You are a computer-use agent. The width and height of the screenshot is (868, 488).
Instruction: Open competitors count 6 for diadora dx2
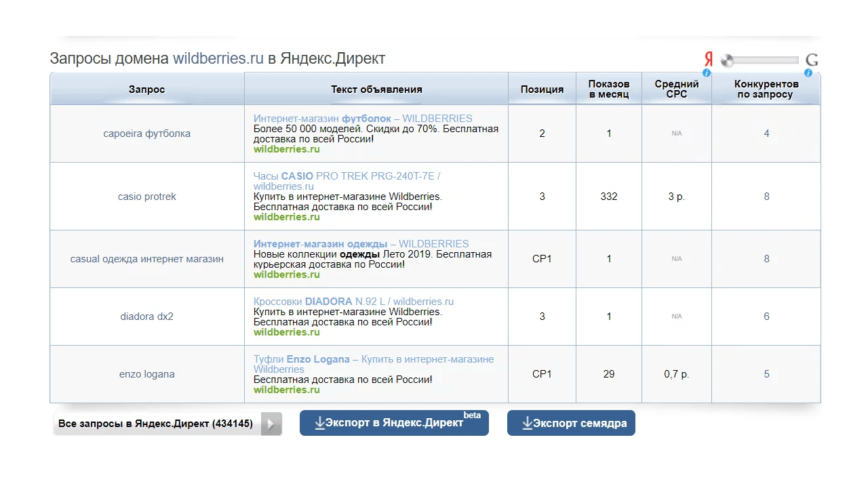click(766, 317)
